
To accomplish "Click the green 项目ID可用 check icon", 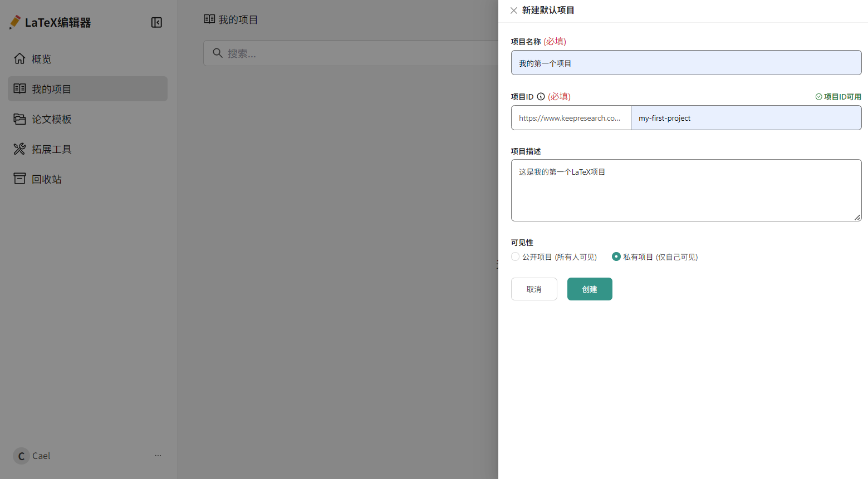I will coord(818,96).
